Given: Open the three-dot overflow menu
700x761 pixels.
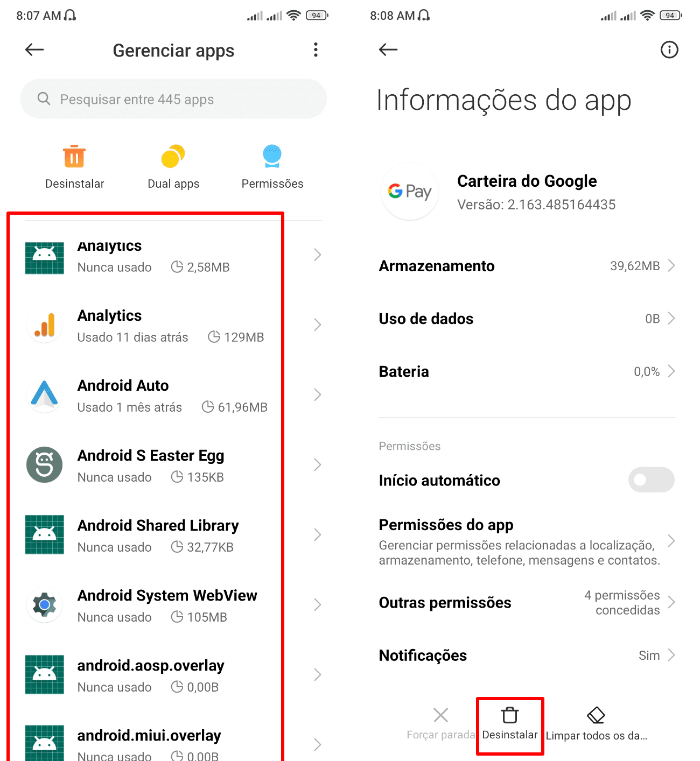Looking at the screenshot, I should click(x=316, y=50).
